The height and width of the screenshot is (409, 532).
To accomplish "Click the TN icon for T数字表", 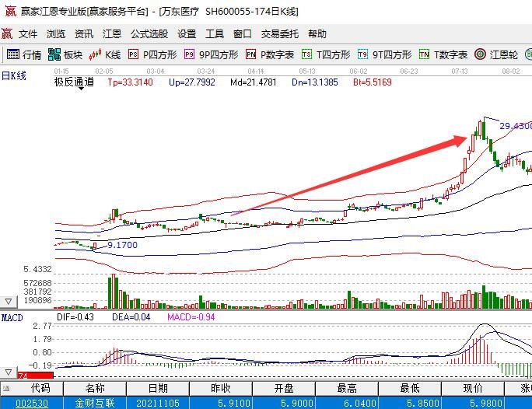I will click(424, 54).
